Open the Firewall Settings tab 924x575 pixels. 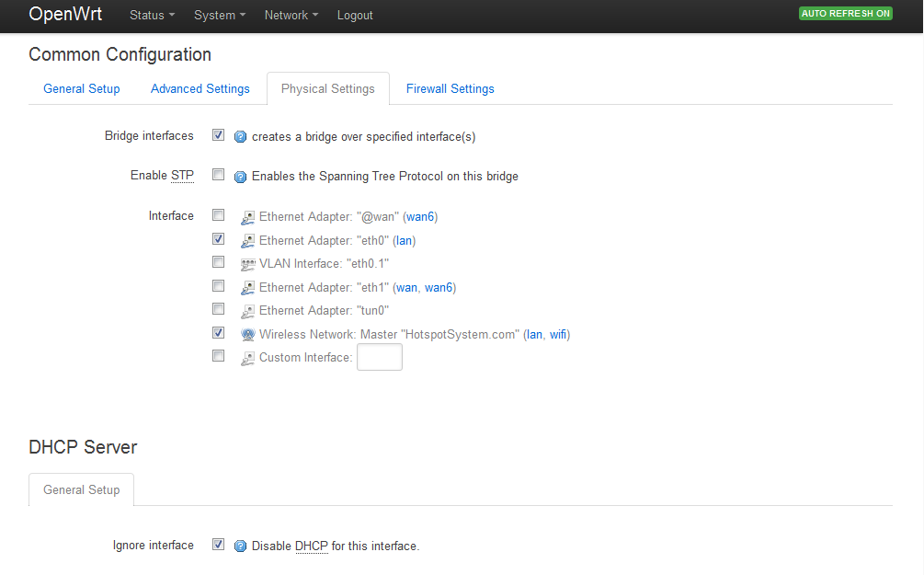(x=451, y=89)
